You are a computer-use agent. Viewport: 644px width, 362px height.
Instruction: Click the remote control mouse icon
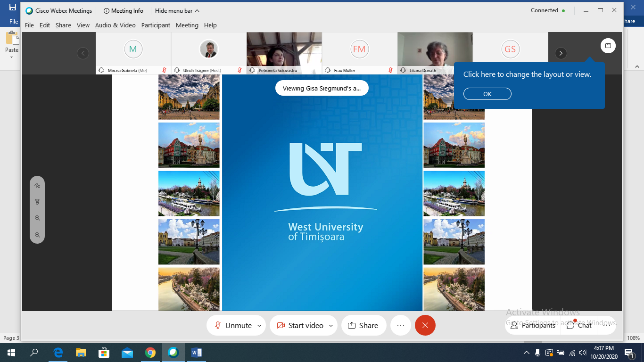pos(37,202)
